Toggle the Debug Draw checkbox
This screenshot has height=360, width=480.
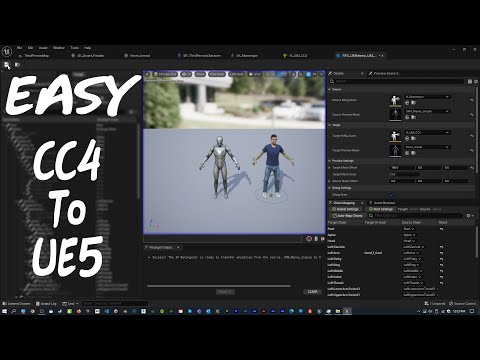[392, 195]
